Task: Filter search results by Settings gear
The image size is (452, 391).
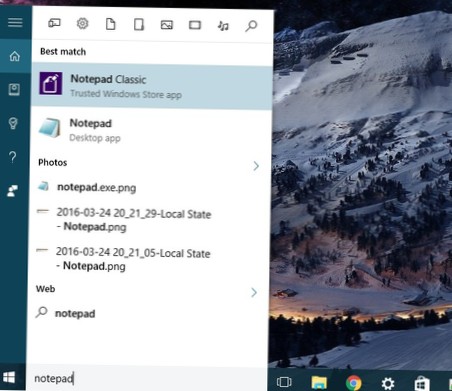Action: [82, 24]
